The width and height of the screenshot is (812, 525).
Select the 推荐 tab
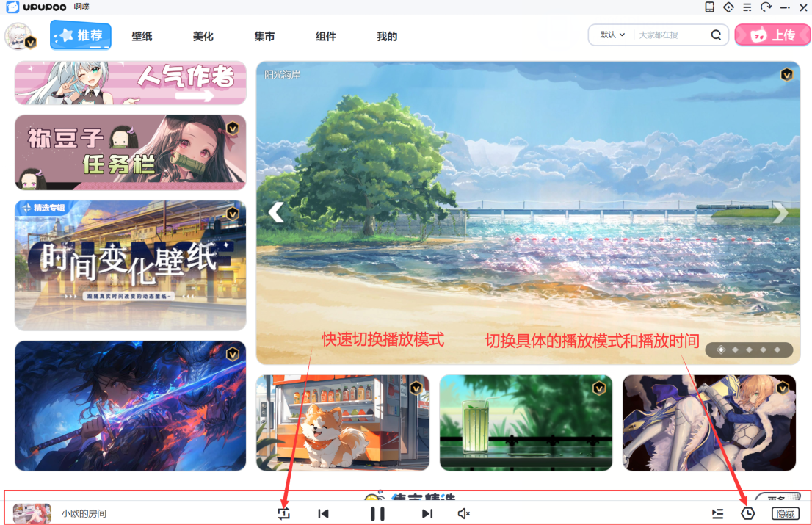tap(81, 35)
